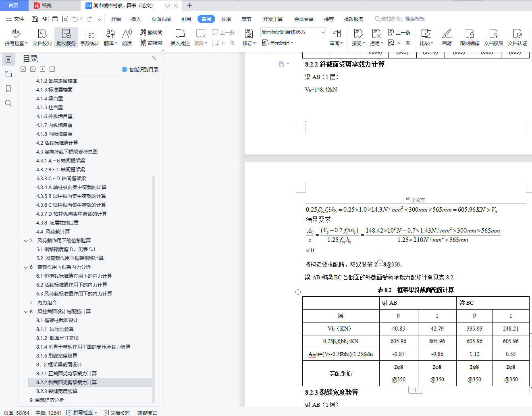Click the table move handle above the table

click(x=298, y=292)
